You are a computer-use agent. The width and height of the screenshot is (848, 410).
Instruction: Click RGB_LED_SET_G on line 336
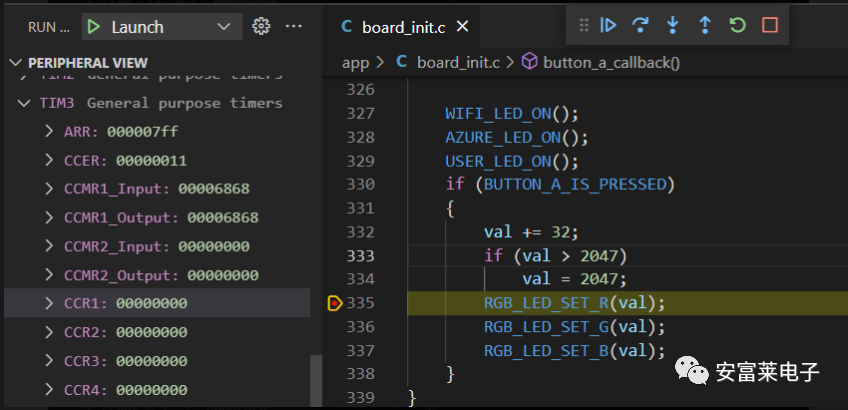click(547, 327)
